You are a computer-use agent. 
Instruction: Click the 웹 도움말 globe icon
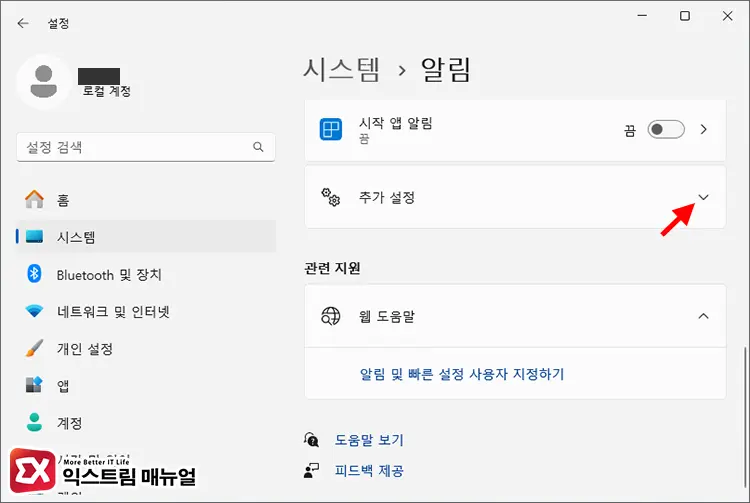tap(331, 316)
